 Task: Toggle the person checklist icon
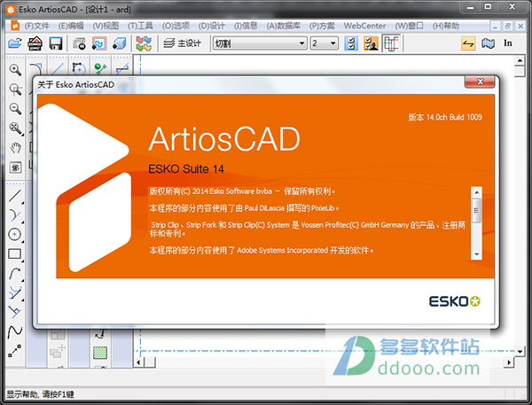[371, 43]
